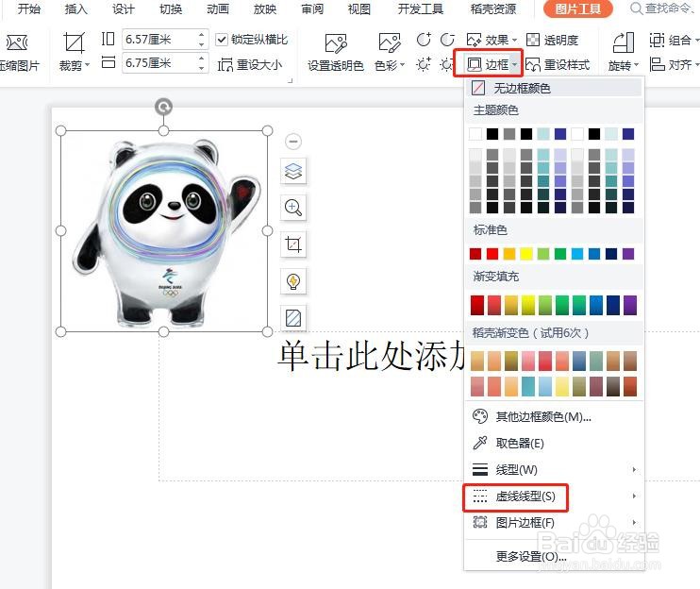Open the Start (开始) ribbon tab

pyautogui.click(x=28, y=8)
